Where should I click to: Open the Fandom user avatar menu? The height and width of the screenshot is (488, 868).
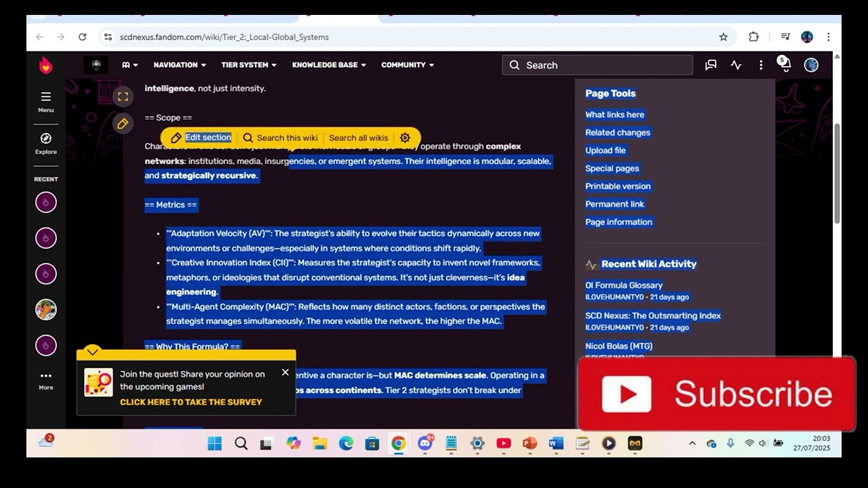811,65
